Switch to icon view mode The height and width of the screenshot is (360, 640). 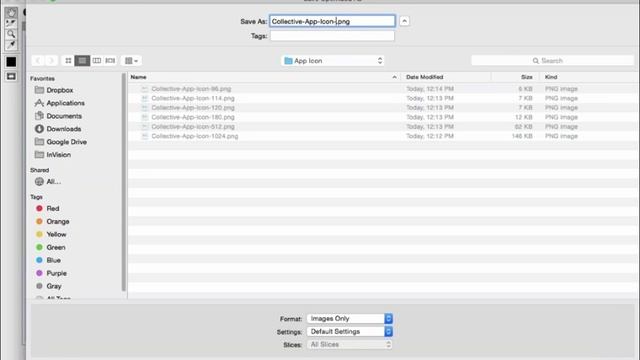click(68, 61)
